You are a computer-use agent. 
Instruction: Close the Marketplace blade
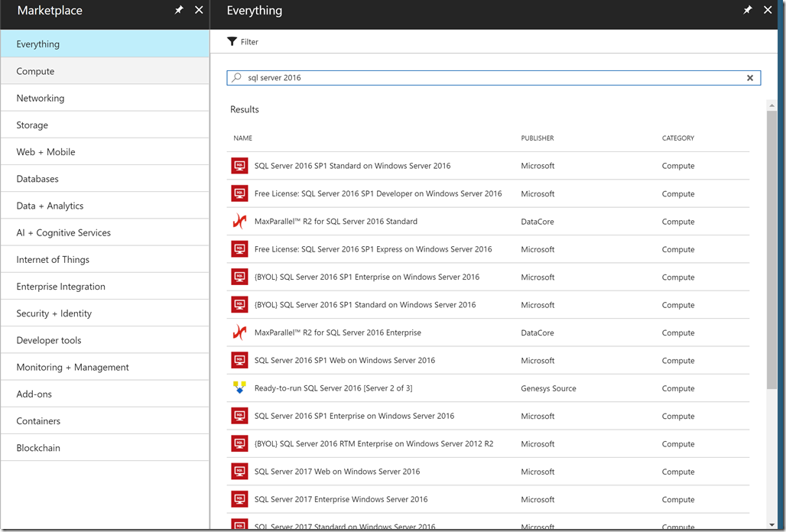pyautogui.click(x=199, y=10)
